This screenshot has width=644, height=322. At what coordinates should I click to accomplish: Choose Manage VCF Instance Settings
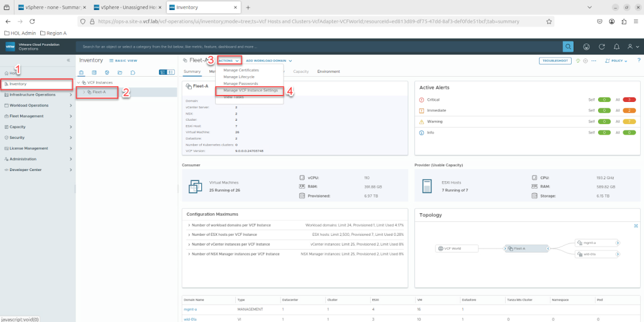(x=250, y=91)
